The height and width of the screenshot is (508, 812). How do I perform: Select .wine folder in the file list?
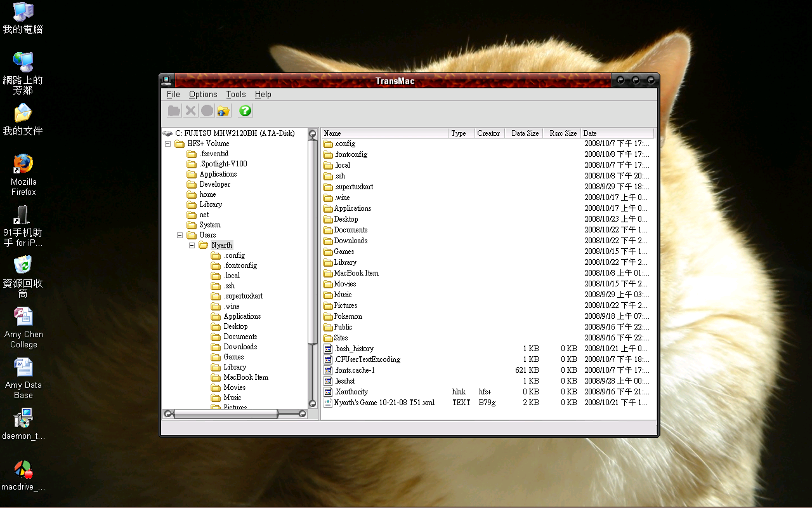pyautogui.click(x=342, y=197)
